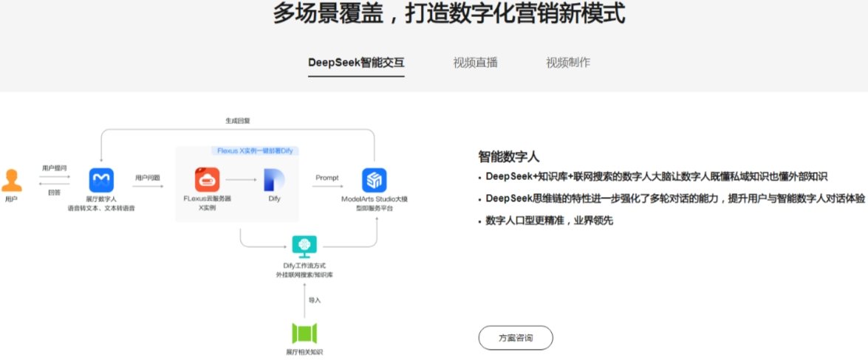Click the green 展厅相关知识 icon

(x=304, y=333)
